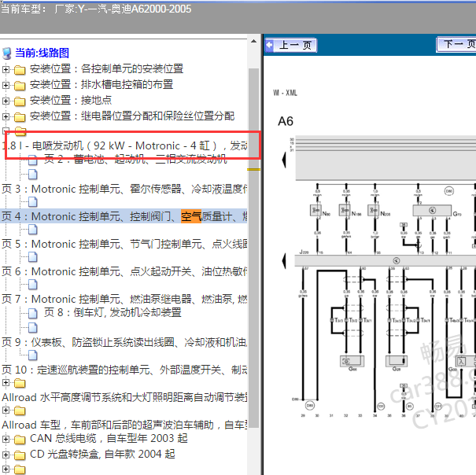Click the G70 component in wiring diagram
The image size is (476, 475).
click(x=432, y=210)
